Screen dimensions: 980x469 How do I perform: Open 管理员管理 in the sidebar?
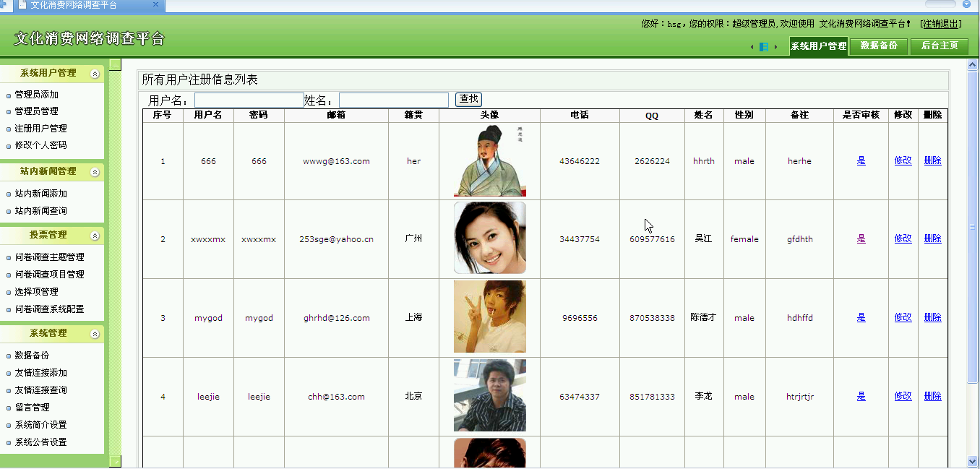click(x=36, y=111)
